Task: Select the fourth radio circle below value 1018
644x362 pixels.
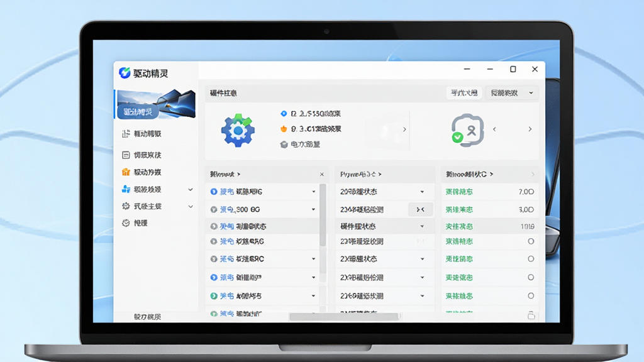Action: (531, 296)
